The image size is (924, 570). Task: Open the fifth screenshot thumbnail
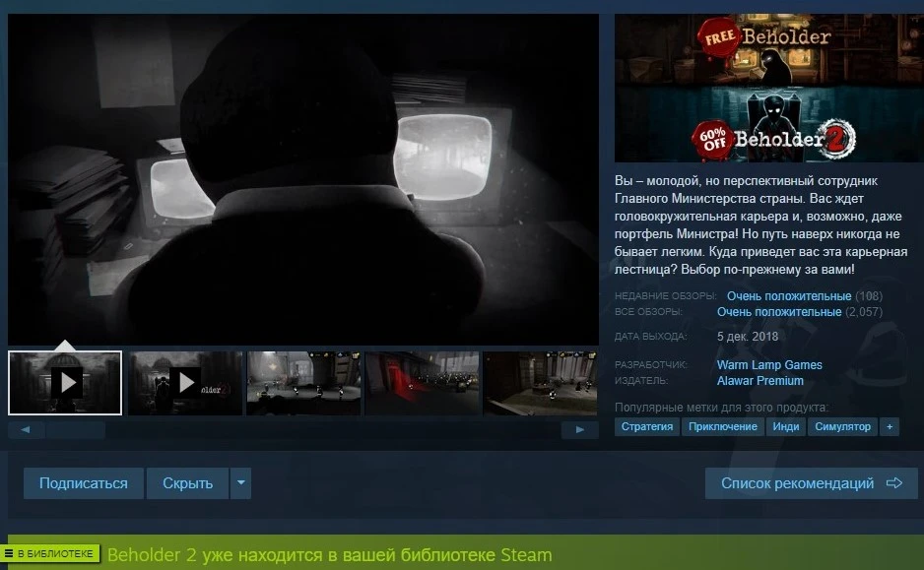click(x=541, y=383)
